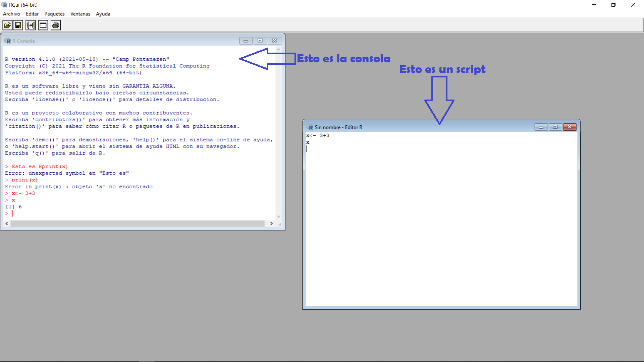Click the Run line or selection icon
The width and height of the screenshot is (644, 362).
(31, 25)
